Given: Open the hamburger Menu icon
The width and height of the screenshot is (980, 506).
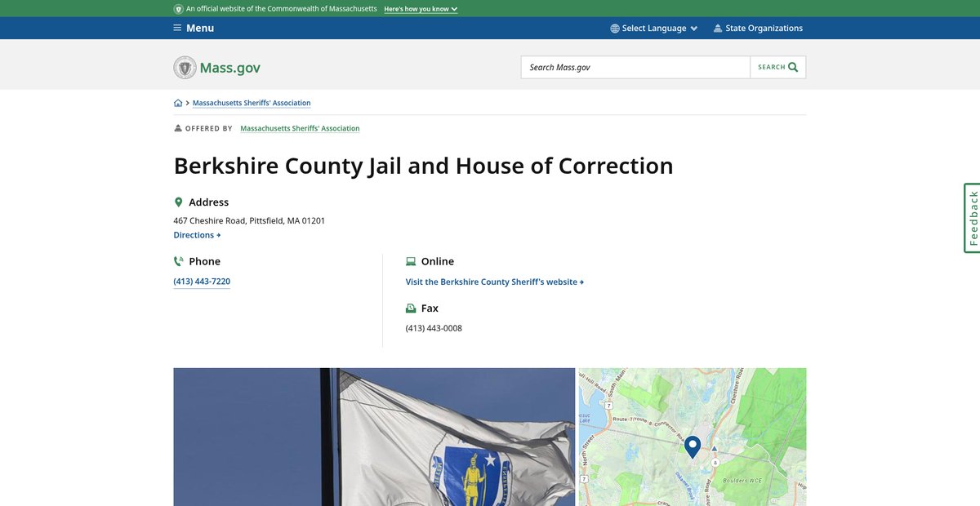Looking at the screenshot, I should 177,28.
